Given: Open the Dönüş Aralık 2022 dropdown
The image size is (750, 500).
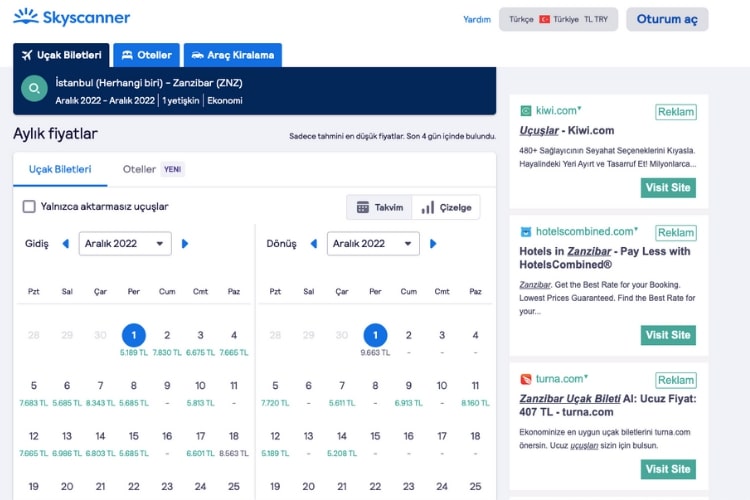Looking at the screenshot, I should [x=373, y=244].
